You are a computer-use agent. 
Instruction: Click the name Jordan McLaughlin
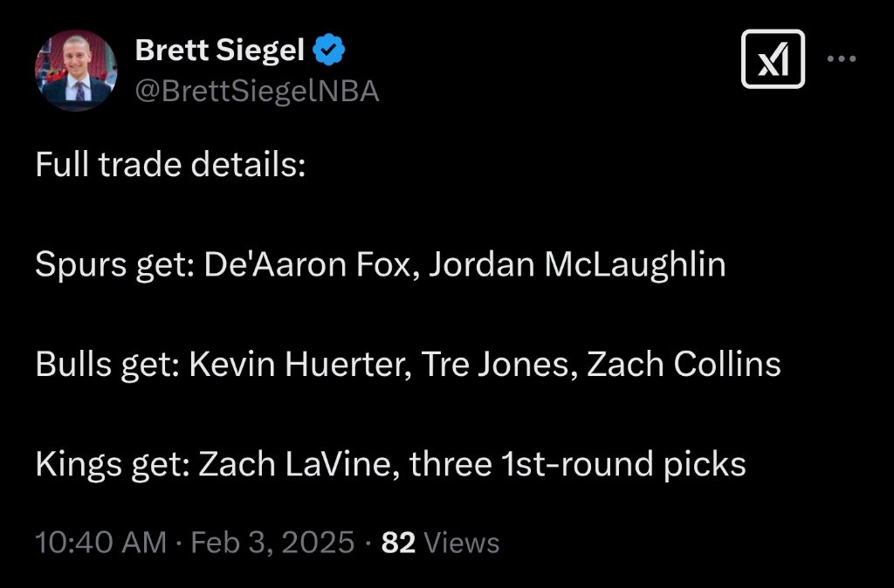(x=577, y=264)
